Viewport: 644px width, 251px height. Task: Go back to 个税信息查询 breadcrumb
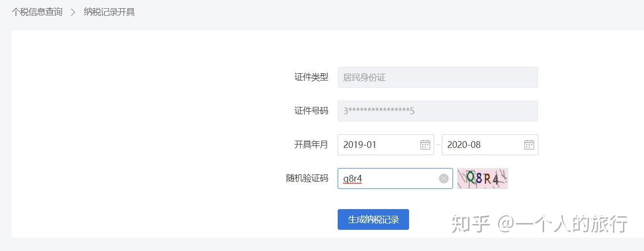(x=37, y=12)
